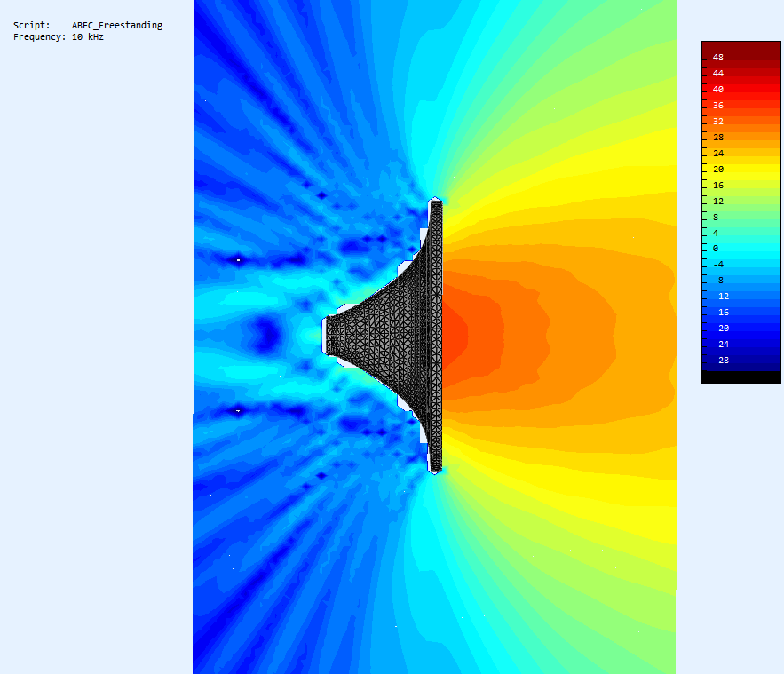Click the -4 label on the color scale
784x674 pixels.
pos(718,265)
